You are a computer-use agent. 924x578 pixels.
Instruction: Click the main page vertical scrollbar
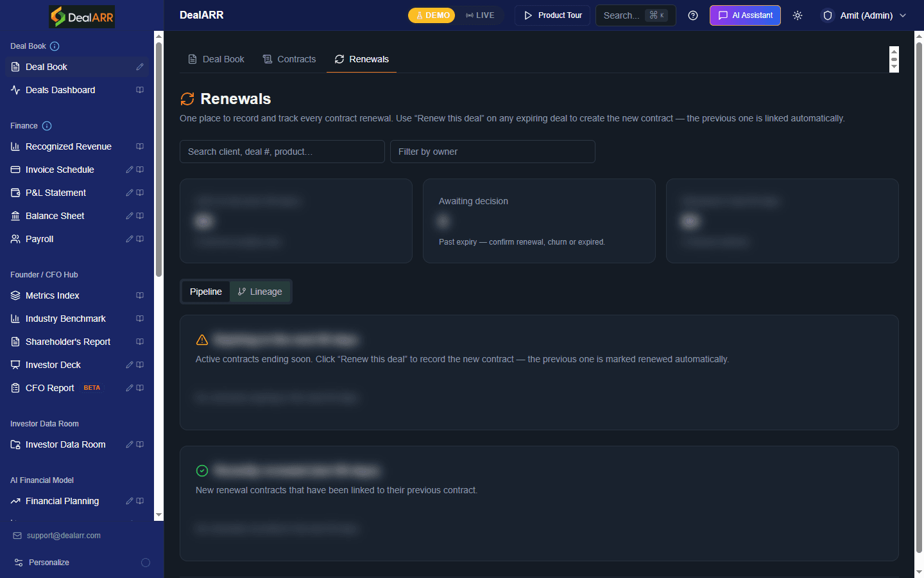coord(919,297)
